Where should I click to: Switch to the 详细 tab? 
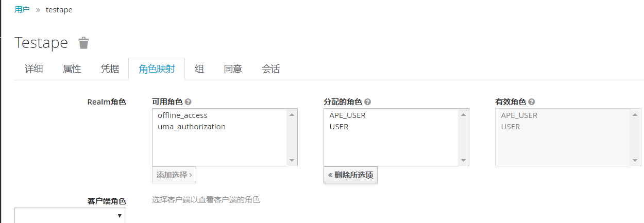coord(34,69)
